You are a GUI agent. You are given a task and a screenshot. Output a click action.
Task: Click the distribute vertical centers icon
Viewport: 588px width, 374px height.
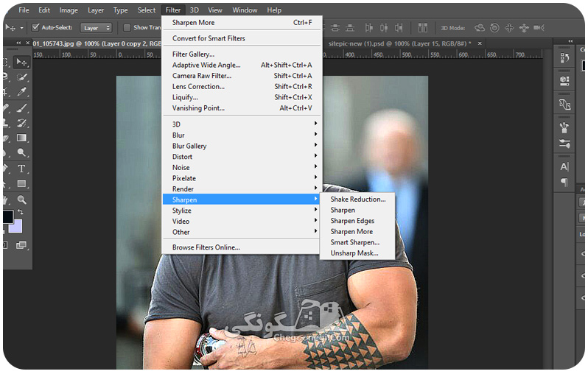(x=335, y=28)
